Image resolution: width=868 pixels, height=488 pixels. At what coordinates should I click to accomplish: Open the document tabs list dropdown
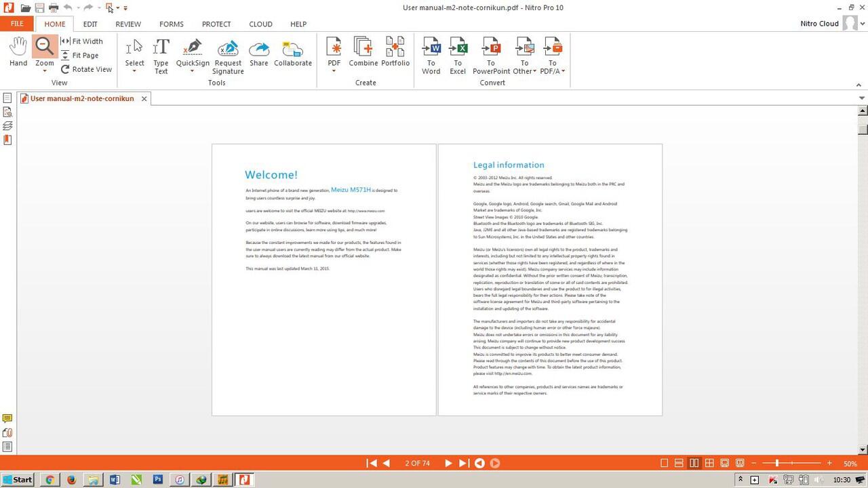pos(862,98)
